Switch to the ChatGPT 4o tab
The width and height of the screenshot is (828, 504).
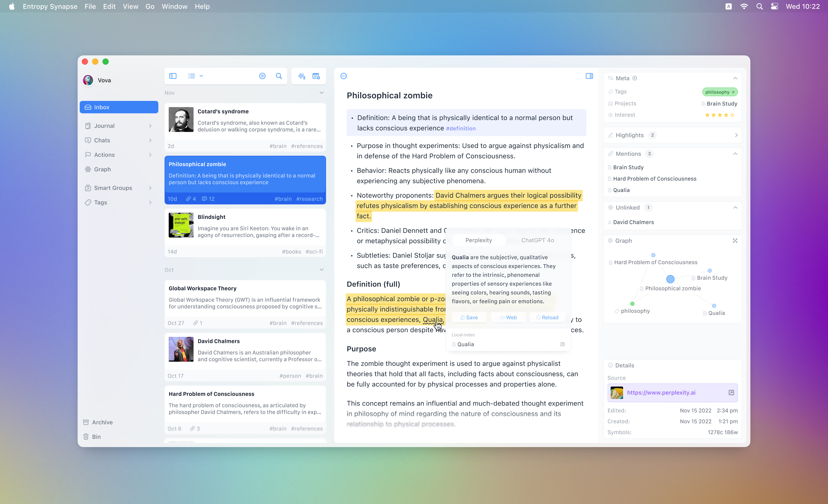coord(537,240)
